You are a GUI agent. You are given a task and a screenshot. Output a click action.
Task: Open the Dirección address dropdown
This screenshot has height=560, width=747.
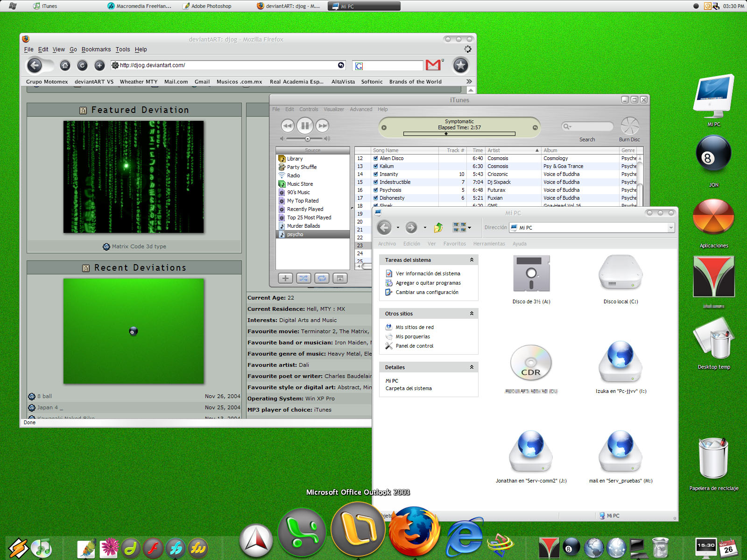(671, 228)
